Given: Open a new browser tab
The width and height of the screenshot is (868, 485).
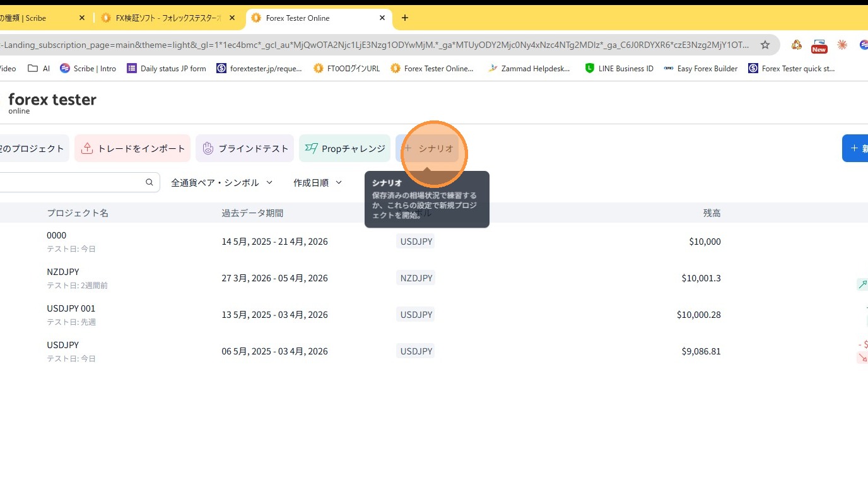Looking at the screenshot, I should click(x=405, y=18).
